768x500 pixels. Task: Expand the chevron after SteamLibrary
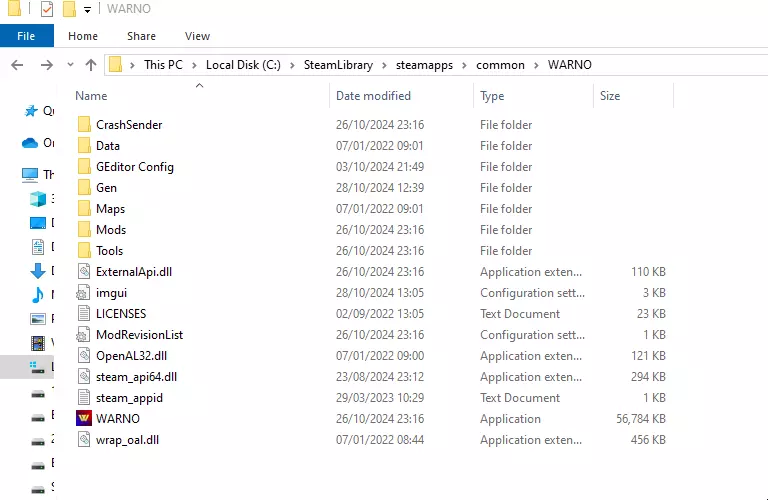coord(384,65)
